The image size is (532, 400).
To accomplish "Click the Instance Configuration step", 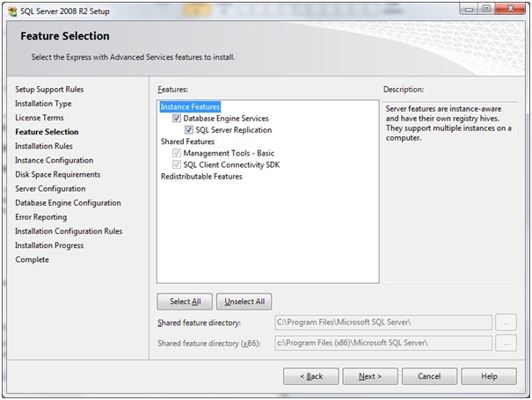I will tap(54, 161).
